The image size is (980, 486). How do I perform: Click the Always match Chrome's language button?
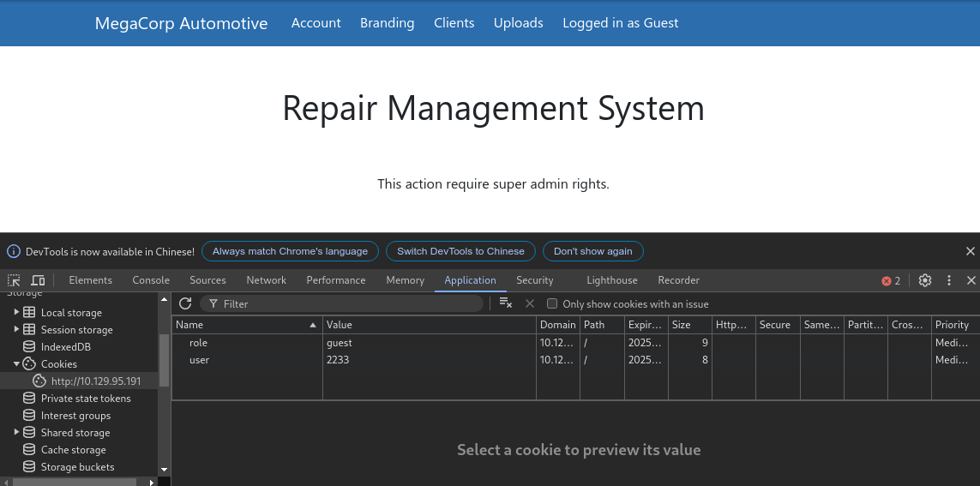[x=290, y=251]
